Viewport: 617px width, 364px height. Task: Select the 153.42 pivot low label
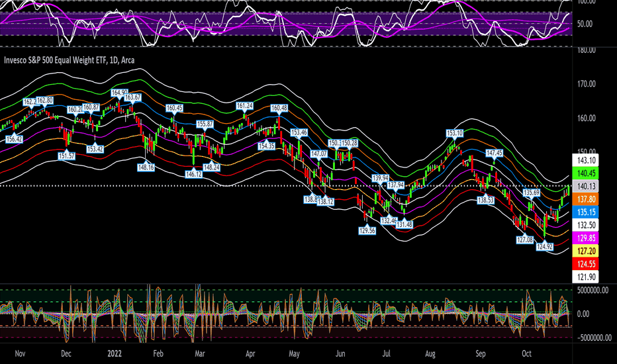click(95, 149)
